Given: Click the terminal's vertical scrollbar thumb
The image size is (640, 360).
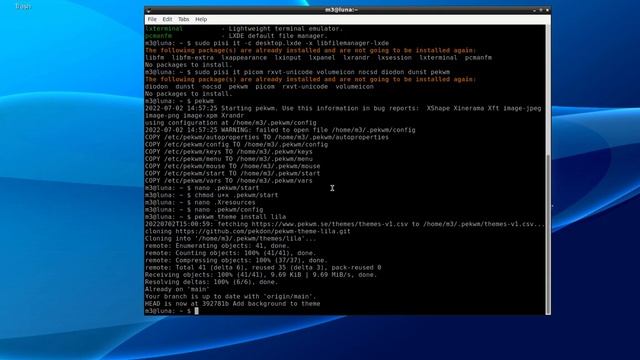Looking at the screenshot, I should (x=548, y=234).
